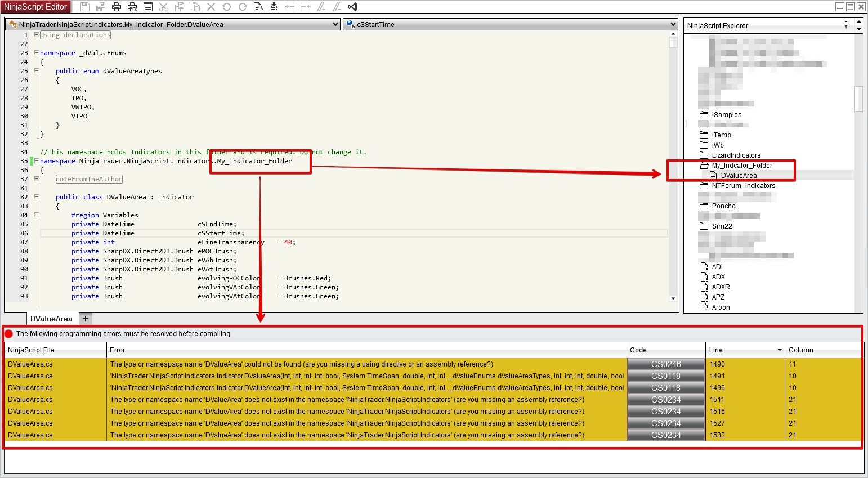Sort errors by NinjaScript File column
This screenshot has width=868, height=478.
point(56,350)
